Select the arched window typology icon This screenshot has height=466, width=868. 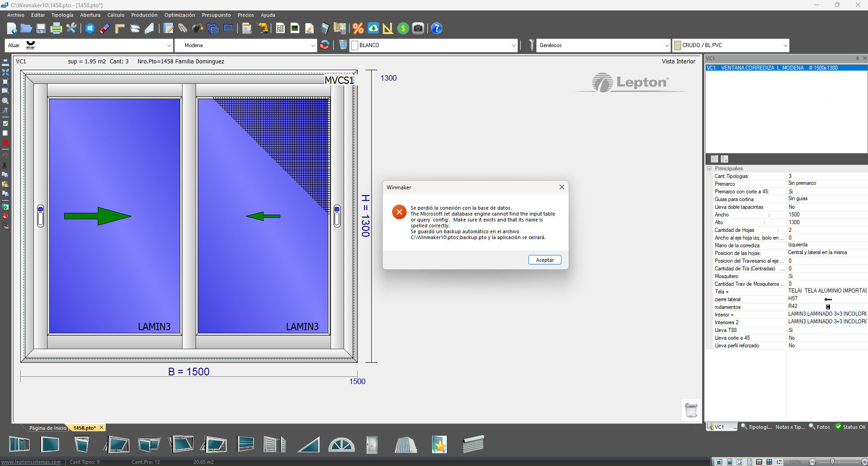(x=341, y=445)
